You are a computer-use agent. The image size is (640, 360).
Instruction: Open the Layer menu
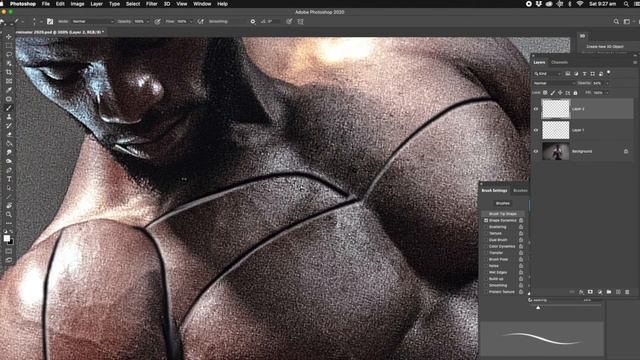tap(96, 4)
